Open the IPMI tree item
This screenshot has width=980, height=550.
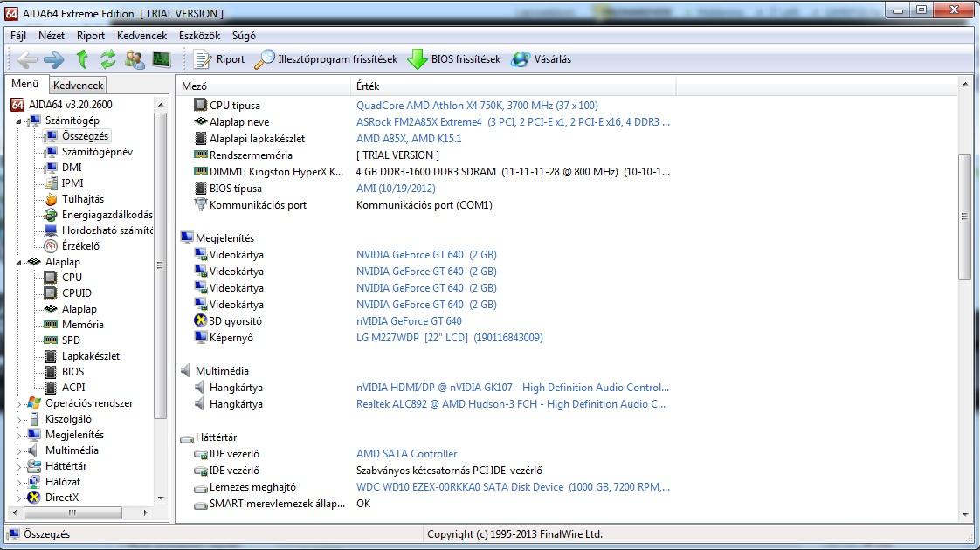72,183
